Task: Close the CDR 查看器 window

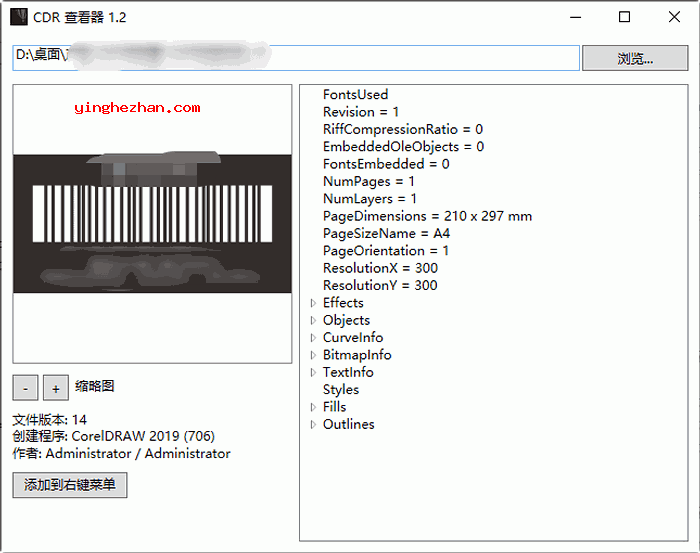Action: point(674,17)
